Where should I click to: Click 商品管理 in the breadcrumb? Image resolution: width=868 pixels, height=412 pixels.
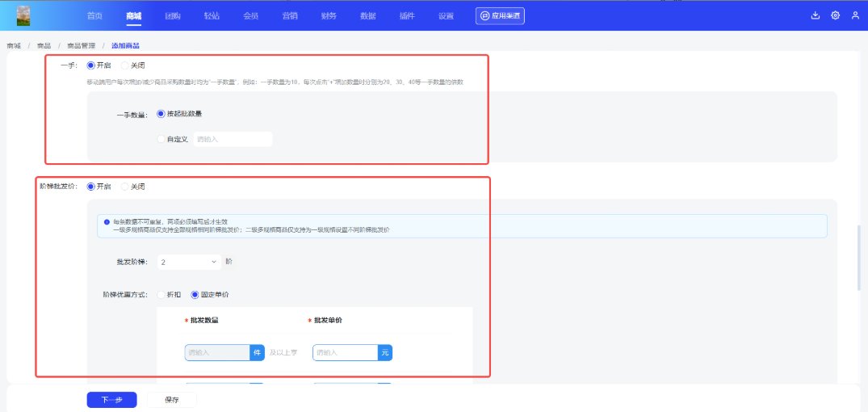coord(81,45)
